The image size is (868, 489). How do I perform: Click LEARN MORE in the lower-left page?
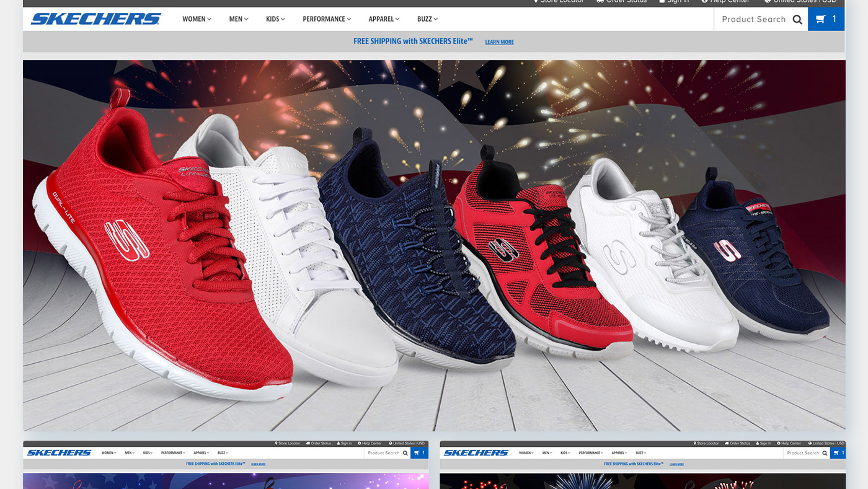click(x=259, y=464)
